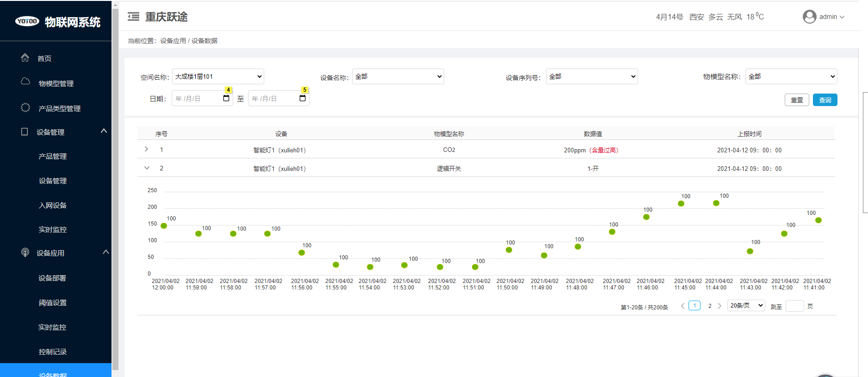
Task: Open the 设备名称 dropdown
Action: coord(398,76)
